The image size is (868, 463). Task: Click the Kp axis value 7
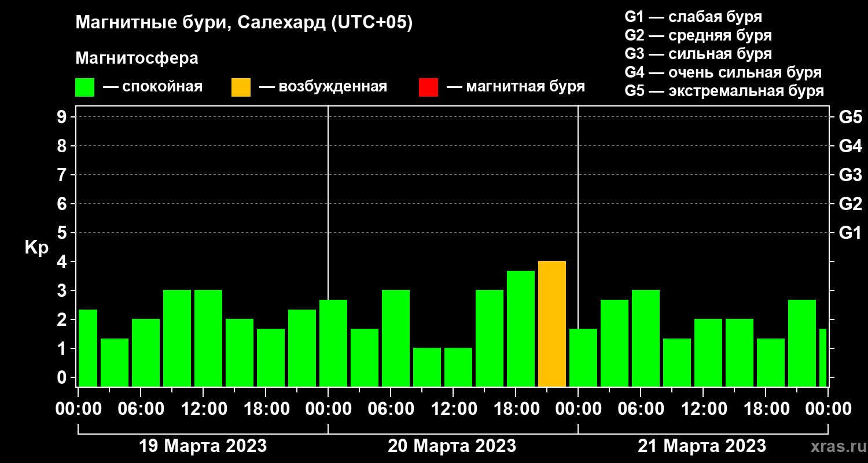click(63, 175)
